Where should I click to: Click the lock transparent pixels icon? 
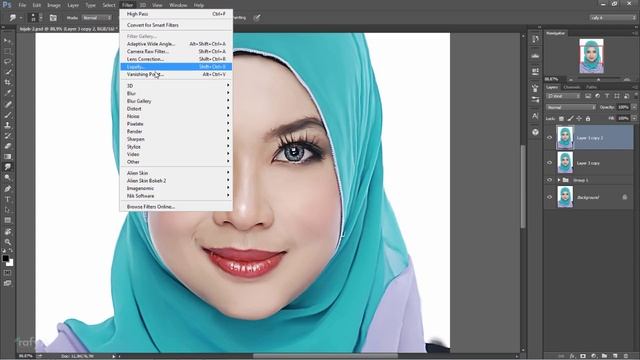point(561,119)
